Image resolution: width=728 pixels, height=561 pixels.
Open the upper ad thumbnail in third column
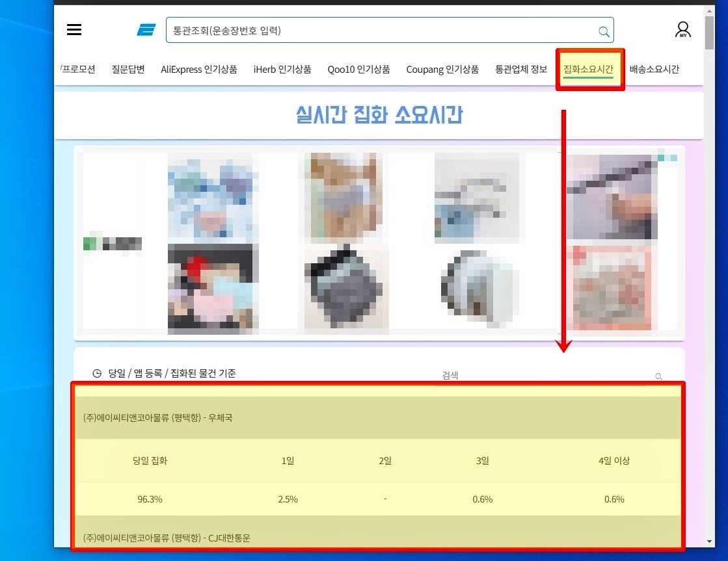pos(476,197)
